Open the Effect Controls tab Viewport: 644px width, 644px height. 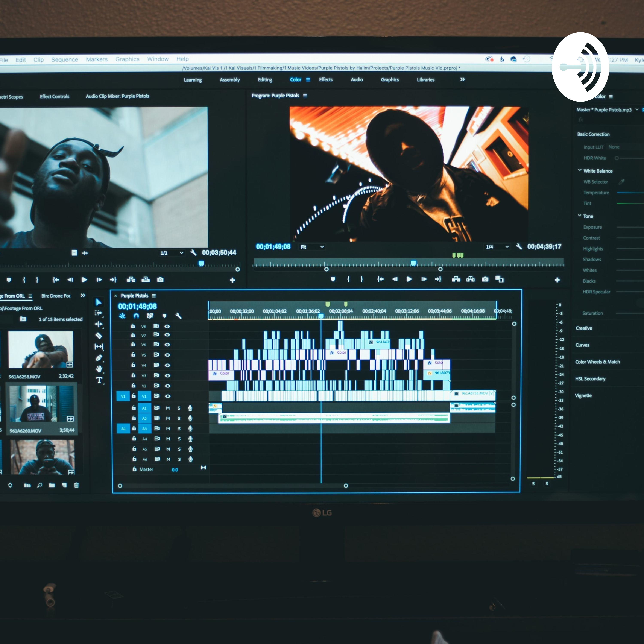pos(55,96)
